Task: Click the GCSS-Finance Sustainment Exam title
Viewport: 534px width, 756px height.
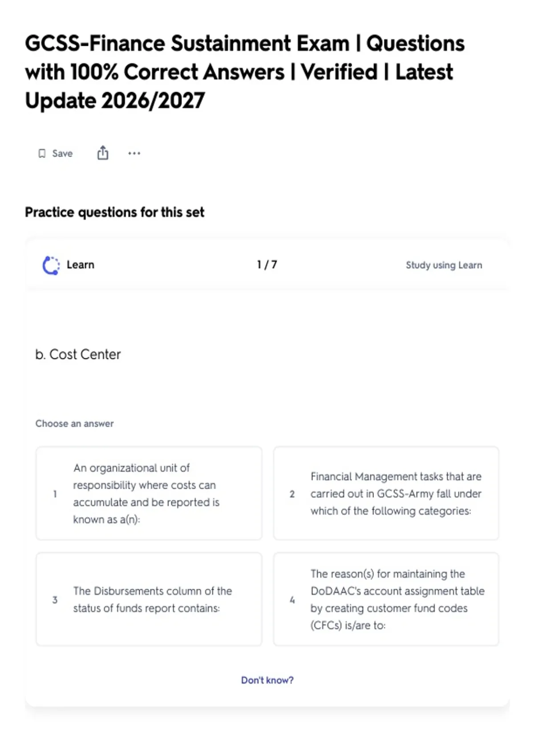Action: point(245,72)
